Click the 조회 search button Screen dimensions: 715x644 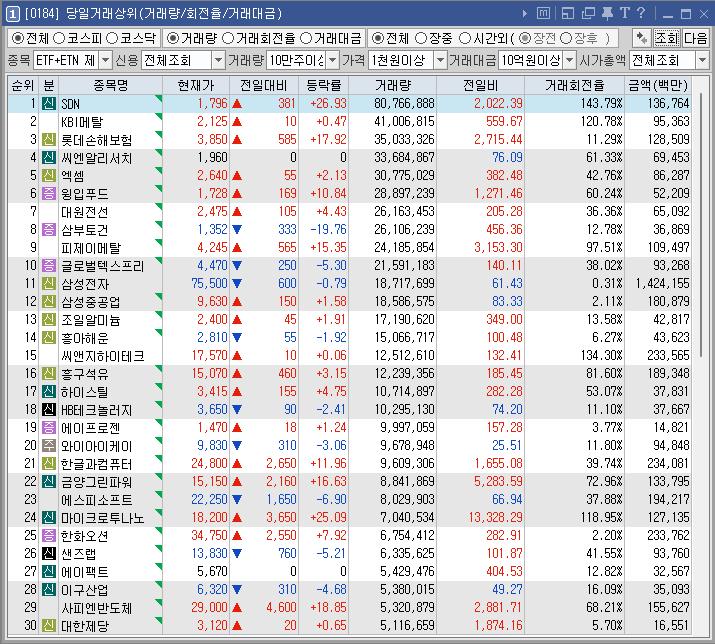coord(667,38)
